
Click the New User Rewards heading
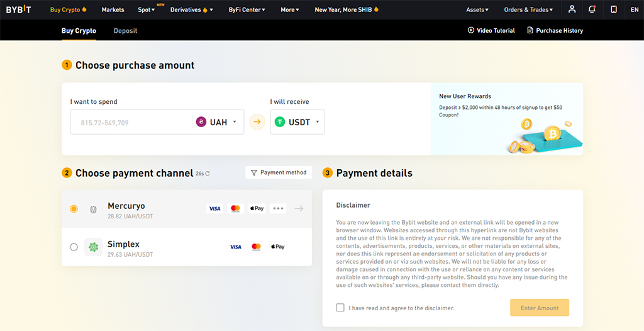pos(465,96)
